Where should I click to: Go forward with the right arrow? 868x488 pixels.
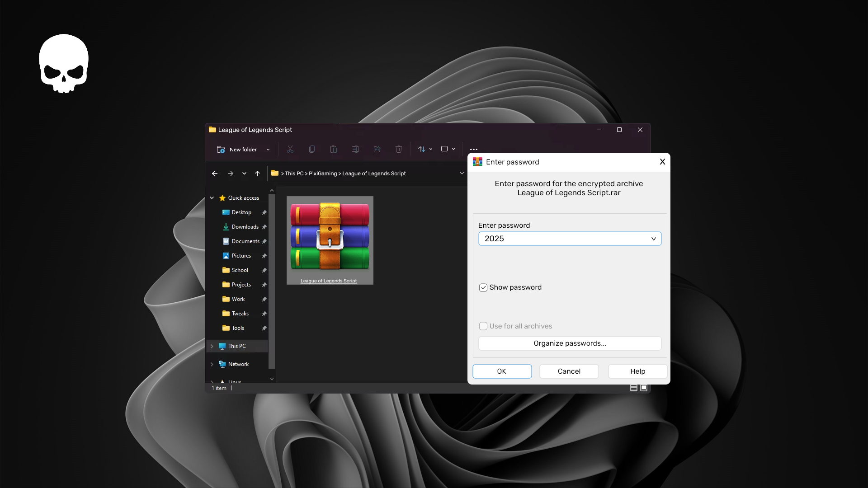231,174
